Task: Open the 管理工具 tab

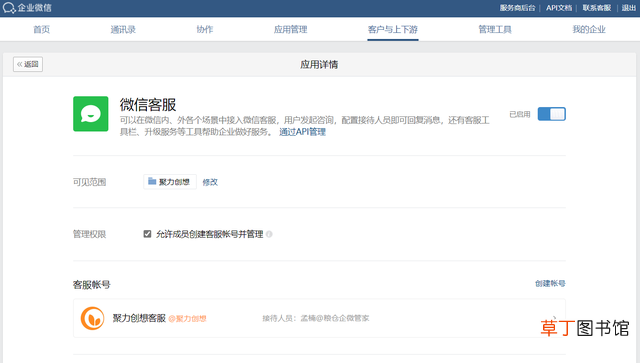Action: (x=495, y=29)
